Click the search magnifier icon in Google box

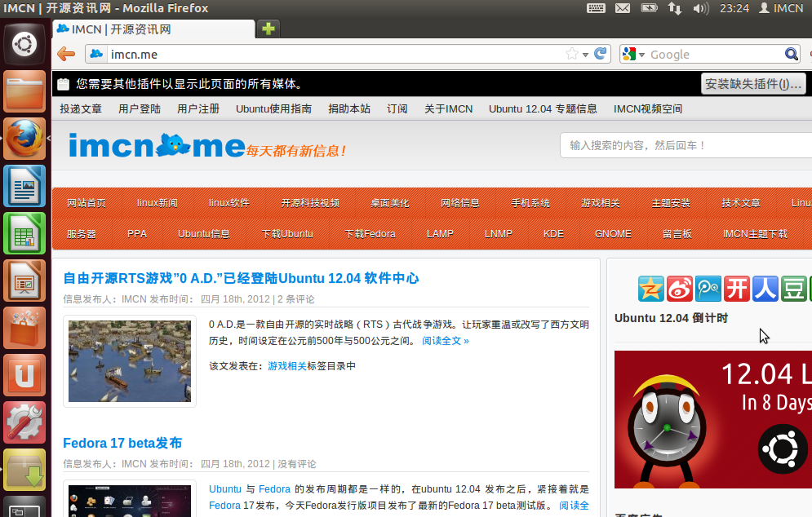click(x=791, y=54)
